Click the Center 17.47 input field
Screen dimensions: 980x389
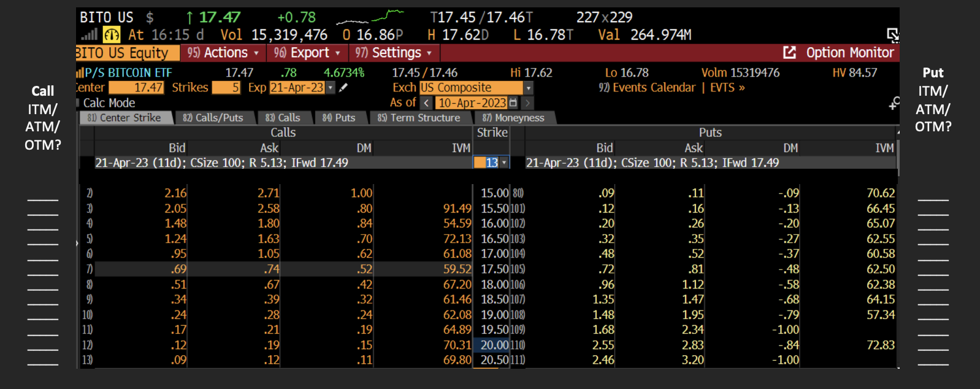pyautogui.click(x=136, y=88)
